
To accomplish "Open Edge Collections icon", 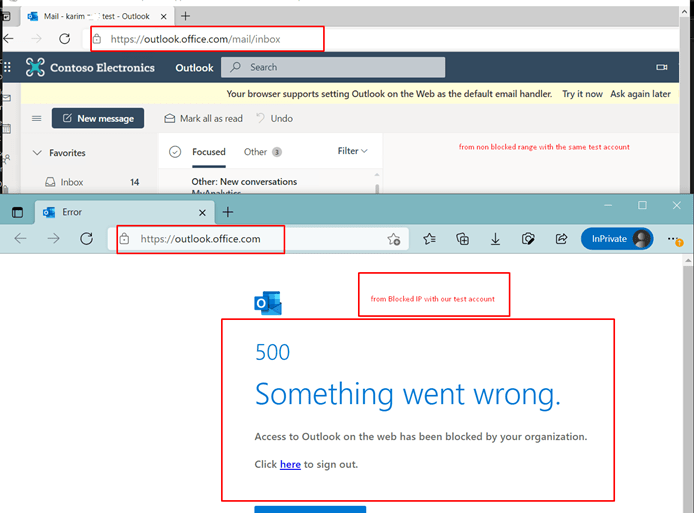I will coord(462,239).
